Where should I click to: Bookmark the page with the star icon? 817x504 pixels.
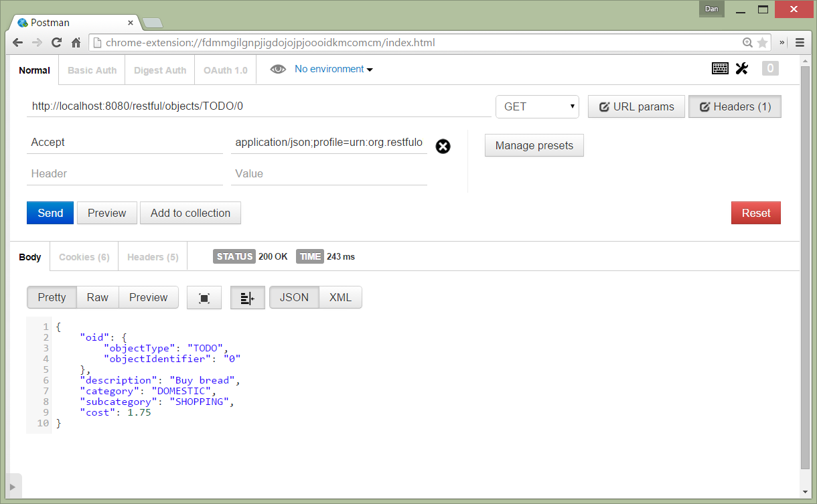coord(763,41)
